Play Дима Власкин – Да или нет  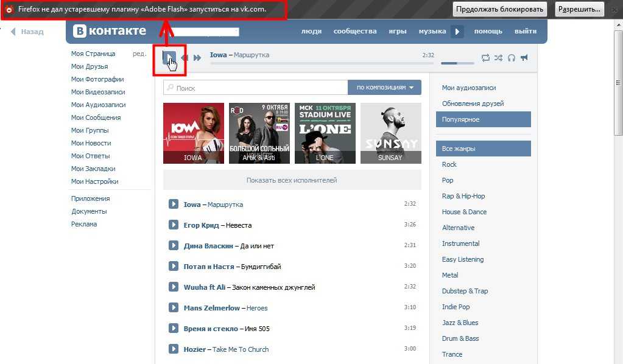[173, 245]
